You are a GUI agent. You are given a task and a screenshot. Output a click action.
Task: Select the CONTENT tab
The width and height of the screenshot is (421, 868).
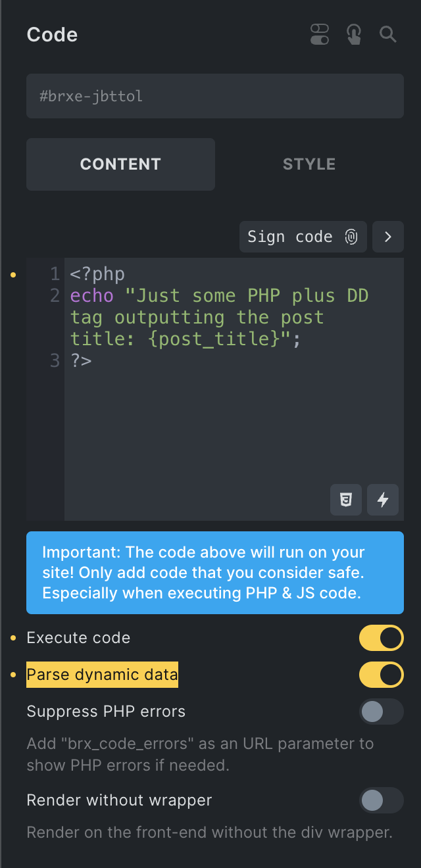point(120,164)
